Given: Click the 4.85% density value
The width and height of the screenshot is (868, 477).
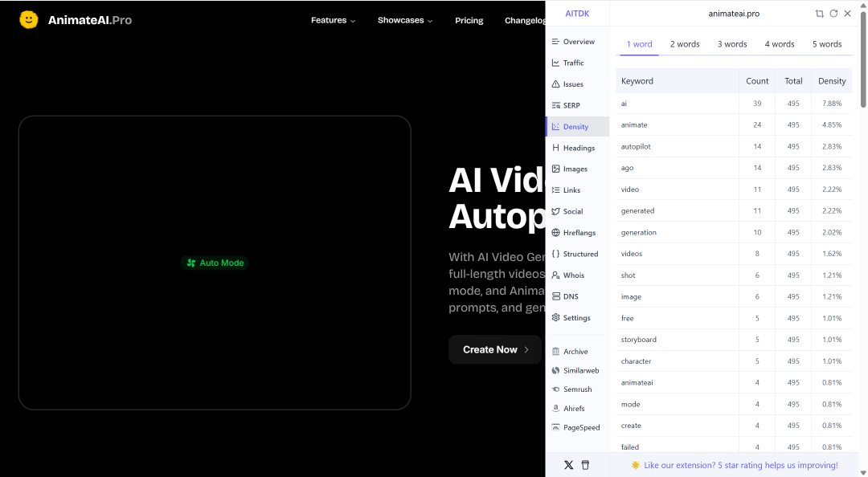Looking at the screenshot, I should click(832, 125).
